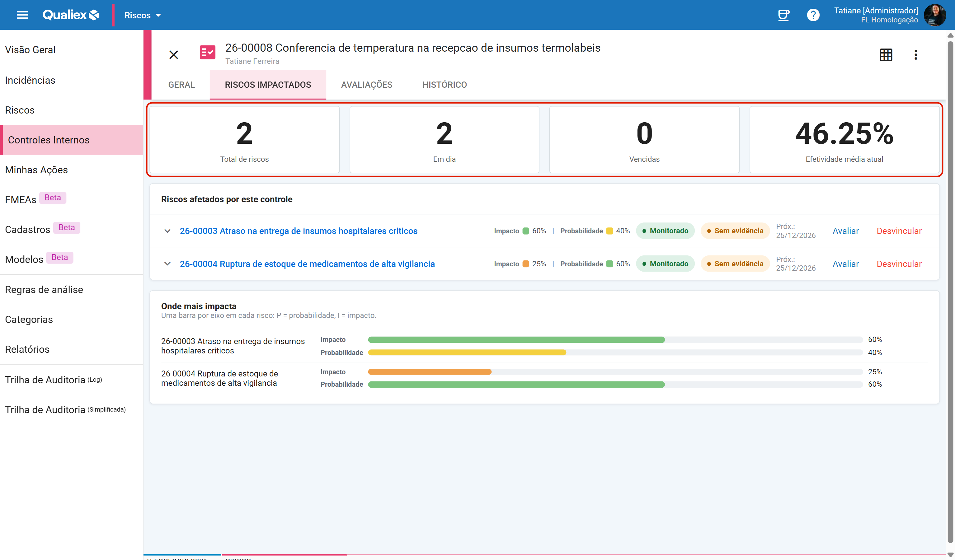Close the control detail panel
Viewport: 955px width, 560px height.
pyautogui.click(x=174, y=54)
